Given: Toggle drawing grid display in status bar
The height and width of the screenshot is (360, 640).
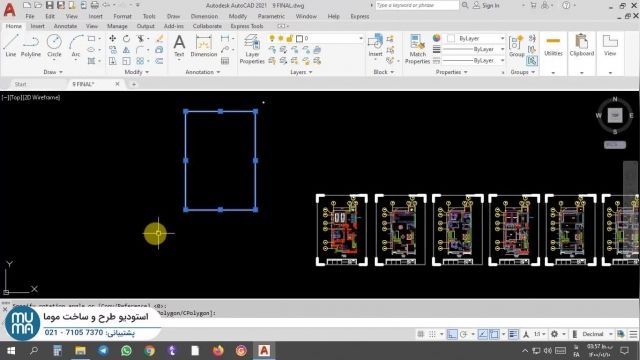Looking at the screenshot, I should pyautogui.click(x=421, y=334).
